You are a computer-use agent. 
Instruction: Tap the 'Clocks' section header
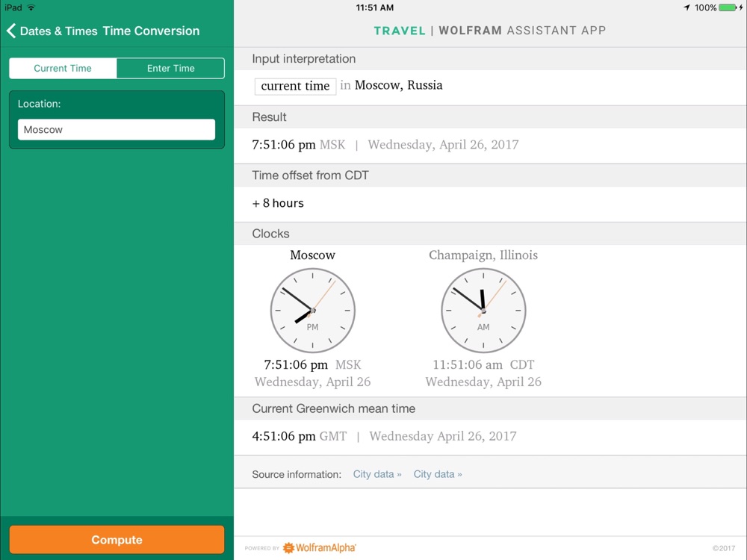pyautogui.click(x=270, y=234)
